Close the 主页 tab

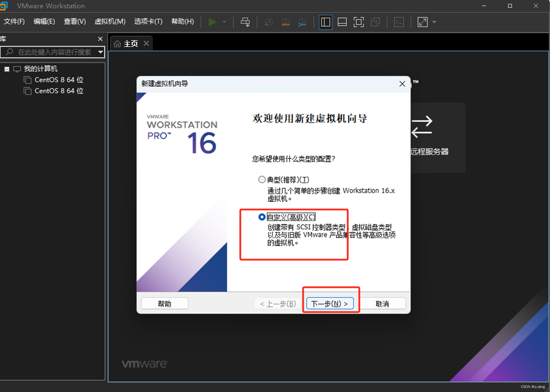point(146,43)
